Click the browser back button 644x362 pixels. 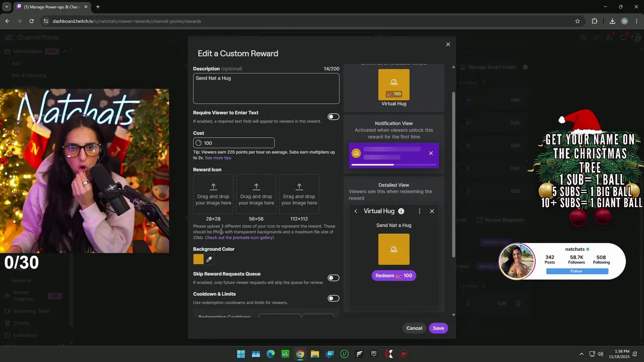point(7,21)
